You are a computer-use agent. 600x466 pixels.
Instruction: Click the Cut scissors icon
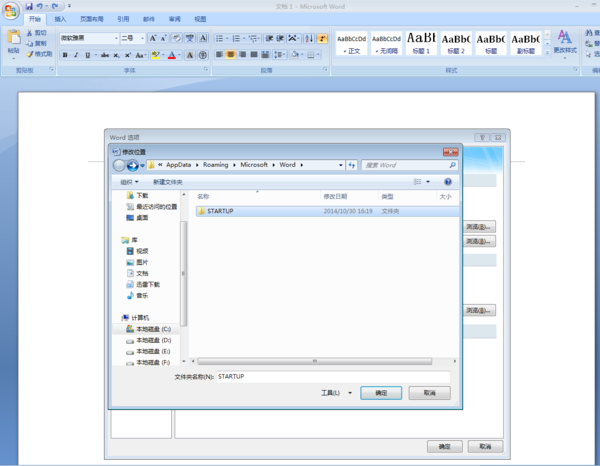(x=29, y=33)
